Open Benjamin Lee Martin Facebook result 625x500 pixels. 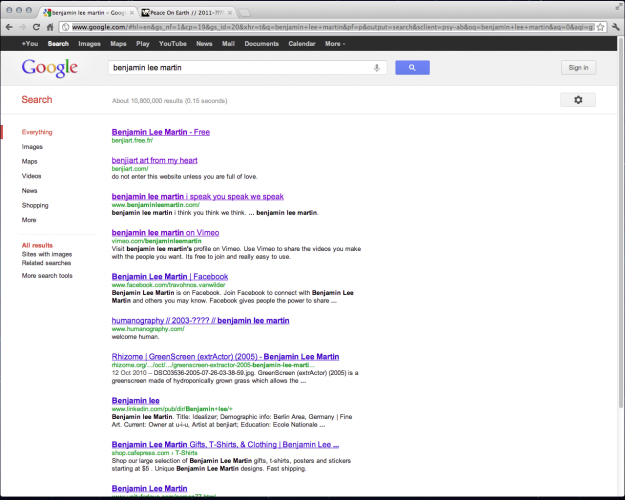170,276
